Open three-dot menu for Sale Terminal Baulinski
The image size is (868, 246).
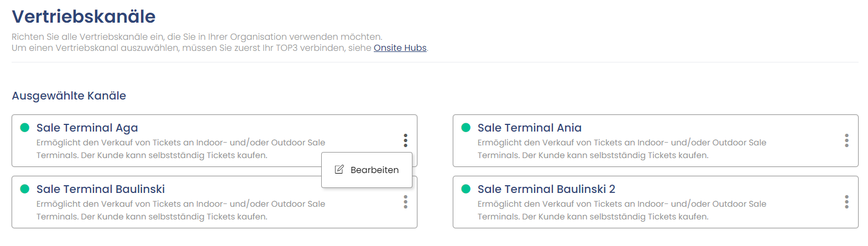click(x=405, y=202)
